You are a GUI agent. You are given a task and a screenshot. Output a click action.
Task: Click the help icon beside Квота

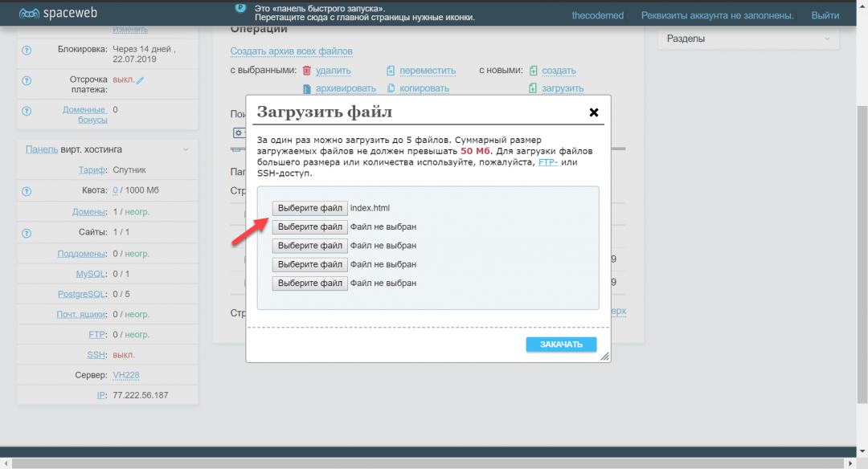click(x=27, y=191)
